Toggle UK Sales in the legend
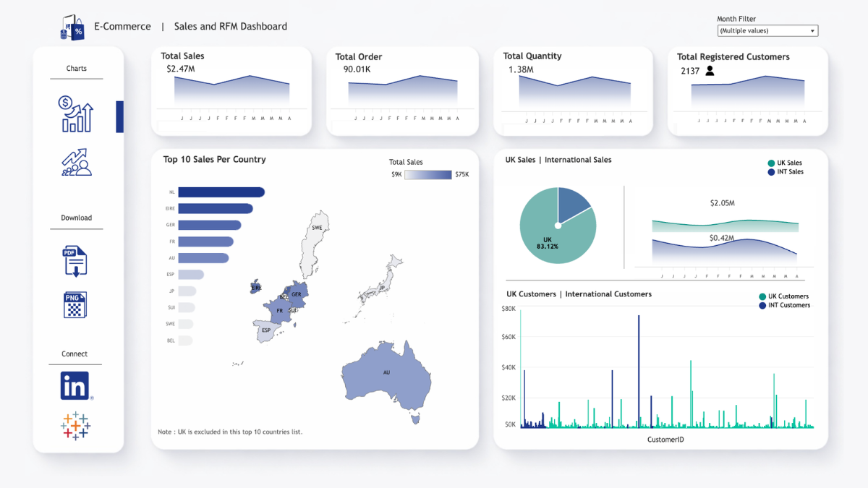The width and height of the screenshot is (868, 488). click(785, 164)
